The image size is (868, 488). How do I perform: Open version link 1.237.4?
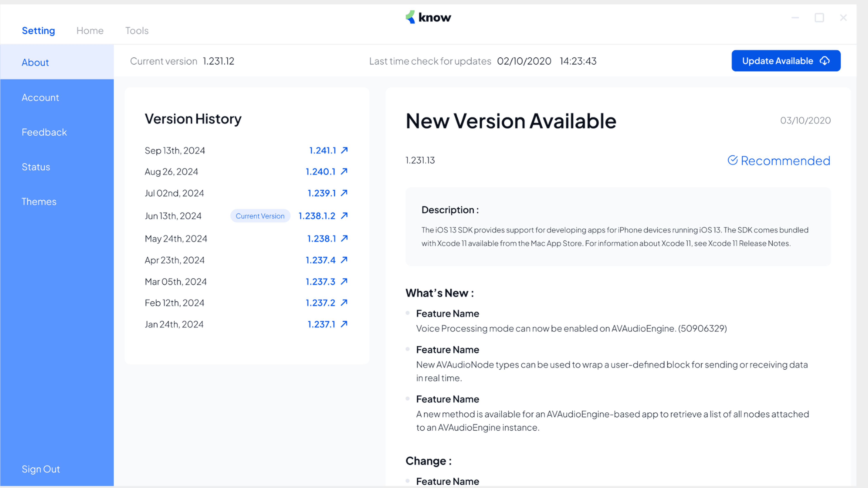321,260
